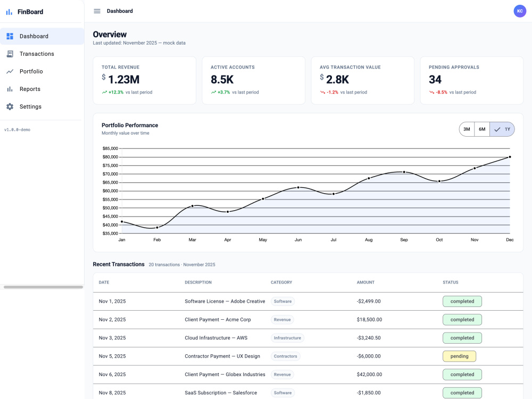532x399 pixels.
Task: Sort by the CATEGORY column header
Action: tap(281, 282)
